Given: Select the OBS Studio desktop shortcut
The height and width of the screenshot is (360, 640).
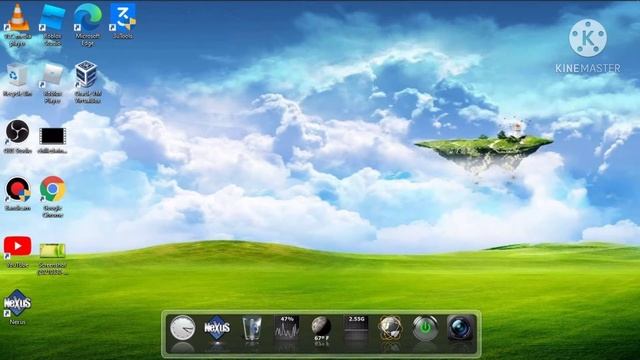Looking at the screenshot, I should pyautogui.click(x=18, y=137).
